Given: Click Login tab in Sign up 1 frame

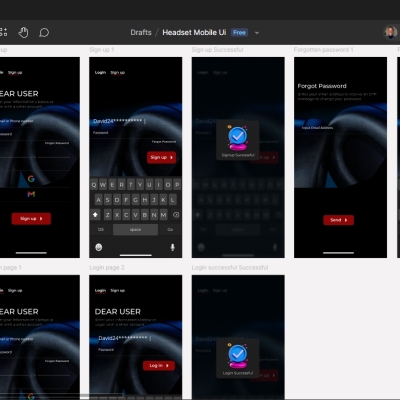Looking at the screenshot, I should 100,72.
